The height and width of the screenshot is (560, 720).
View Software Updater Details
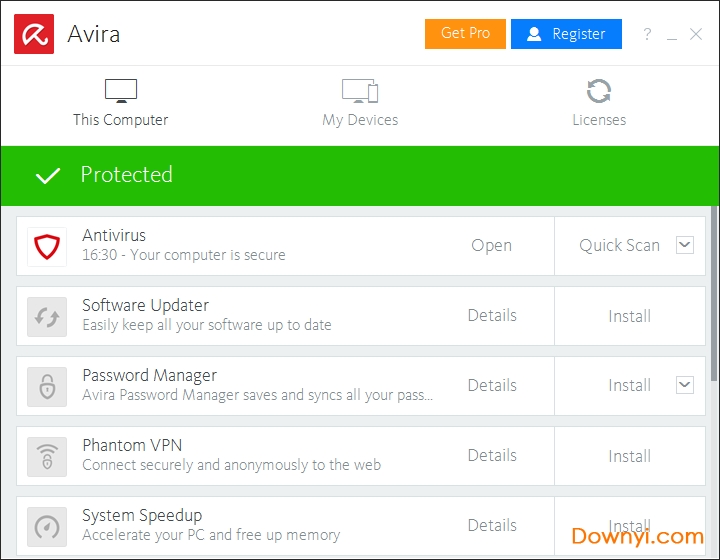[x=492, y=316]
